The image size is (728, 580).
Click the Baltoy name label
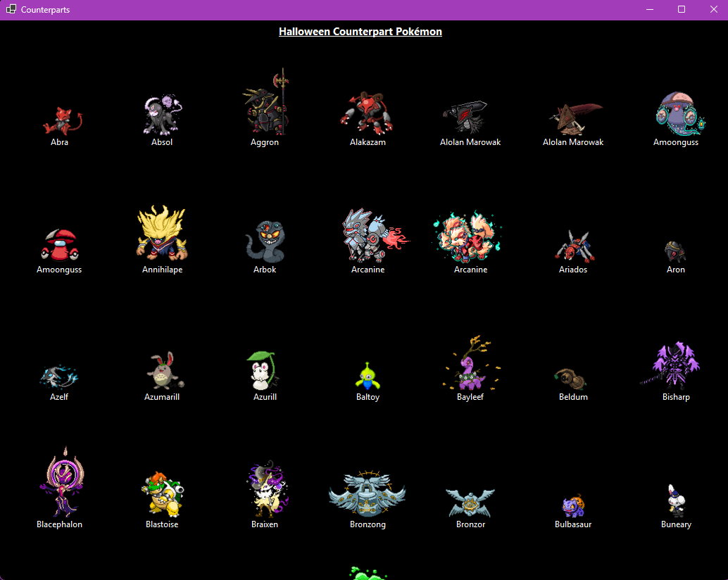pyautogui.click(x=368, y=397)
